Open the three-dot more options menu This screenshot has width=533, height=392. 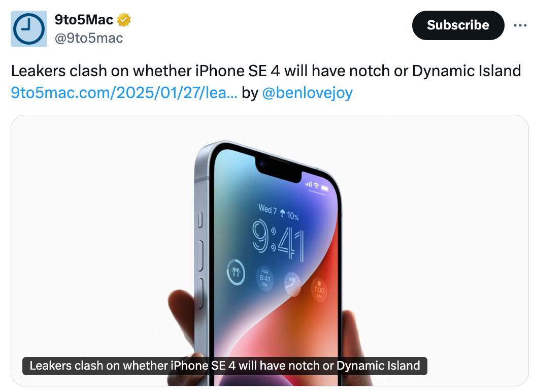click(520, 25)
